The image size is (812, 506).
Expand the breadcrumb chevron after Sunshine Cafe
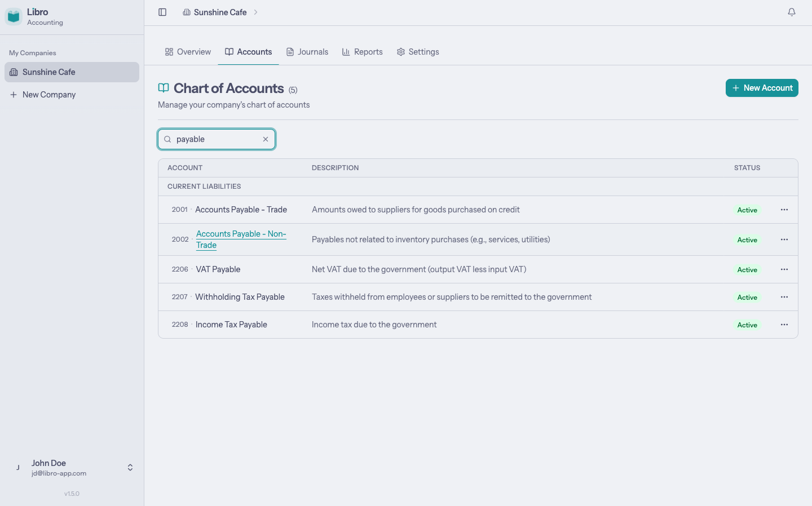coord(255,12)
